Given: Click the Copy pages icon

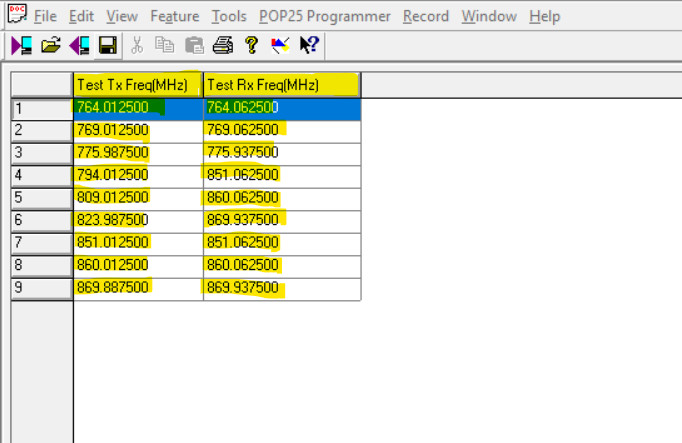Looking at the screenshot, I should pyautogui.click(x=165, y=45).
